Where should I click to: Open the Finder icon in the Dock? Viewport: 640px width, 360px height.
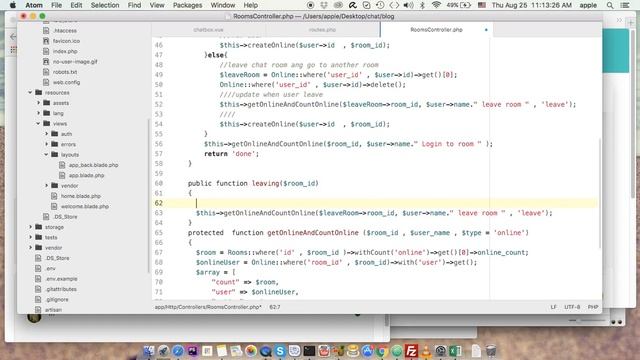click(149, 351)
